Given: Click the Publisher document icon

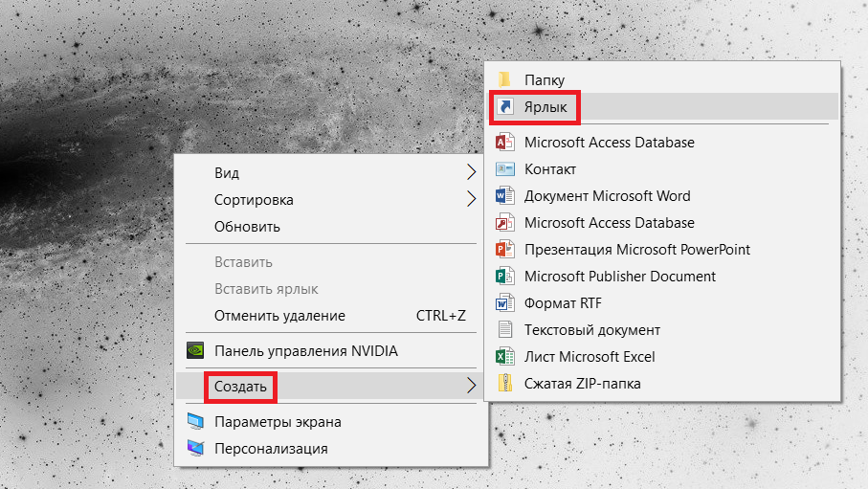Looking at the screenshot, I should click(505, 276).
